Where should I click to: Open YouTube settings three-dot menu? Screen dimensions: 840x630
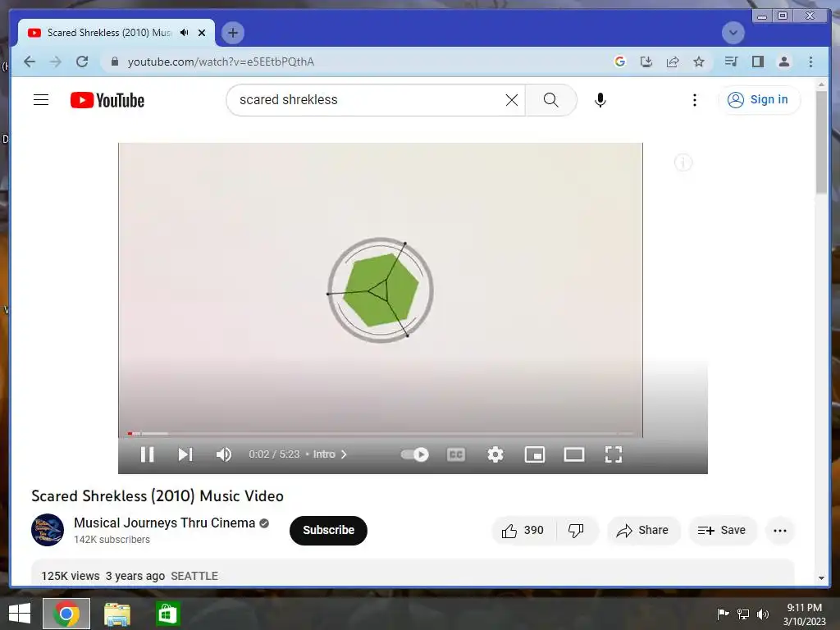pyautogui.click(x=695, y=100)
